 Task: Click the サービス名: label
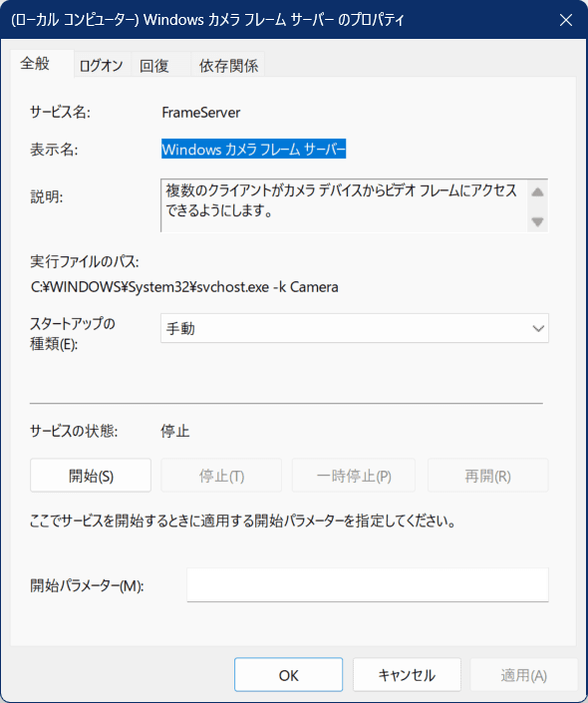point(60,112)
